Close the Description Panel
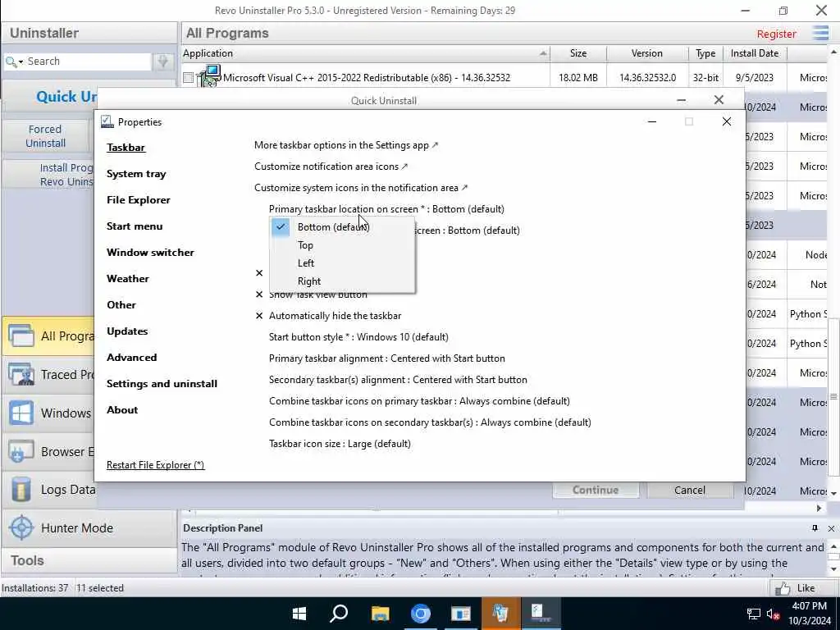The width and height of the screenshot is (840, 630). pyautogui.click(x=831, y=528)
